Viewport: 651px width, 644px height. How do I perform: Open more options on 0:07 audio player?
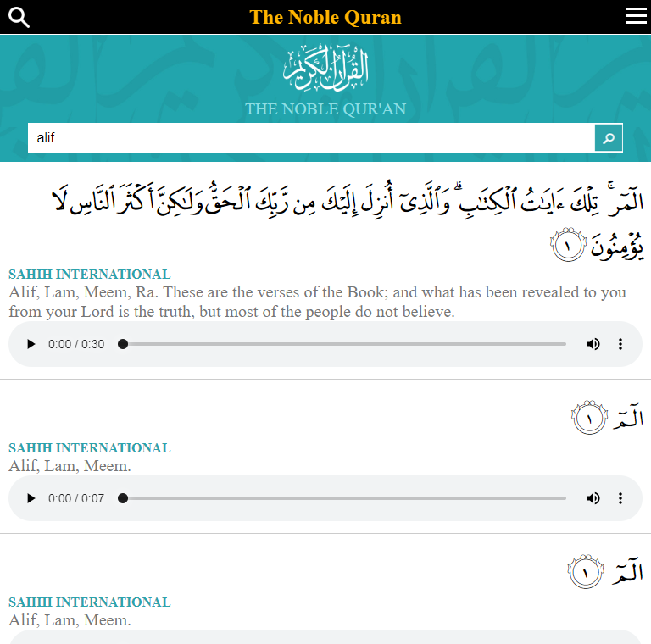click(620, 498)
